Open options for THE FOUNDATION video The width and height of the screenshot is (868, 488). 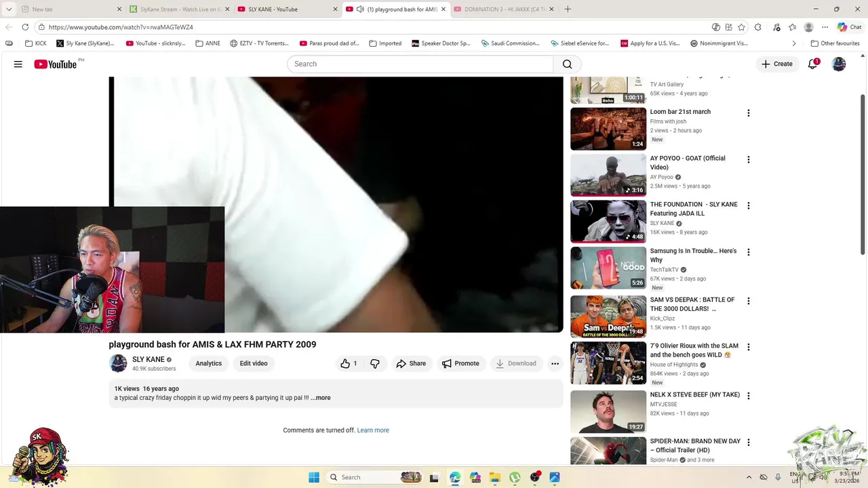tap(749, 205)
